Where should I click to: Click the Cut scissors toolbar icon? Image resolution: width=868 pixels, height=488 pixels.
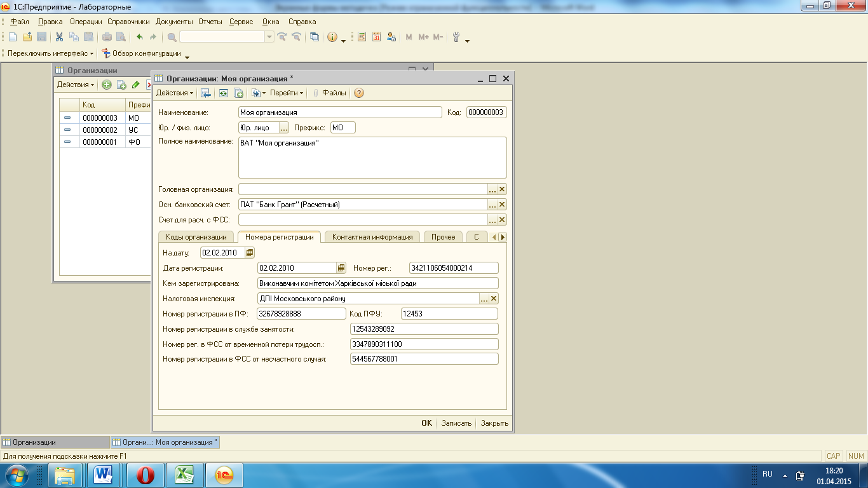(x=59, y=37)
